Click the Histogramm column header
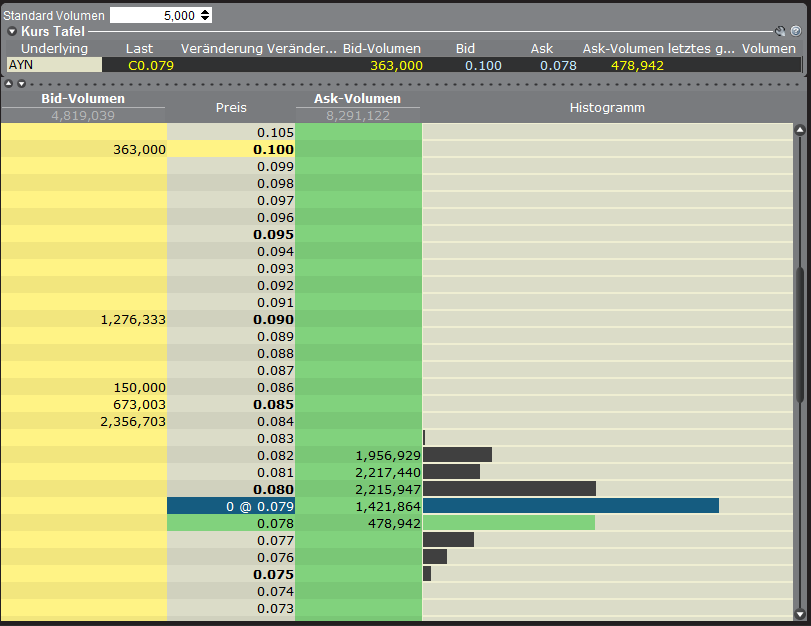This screenshot has height=626, width=811. [x=607, y=107]
